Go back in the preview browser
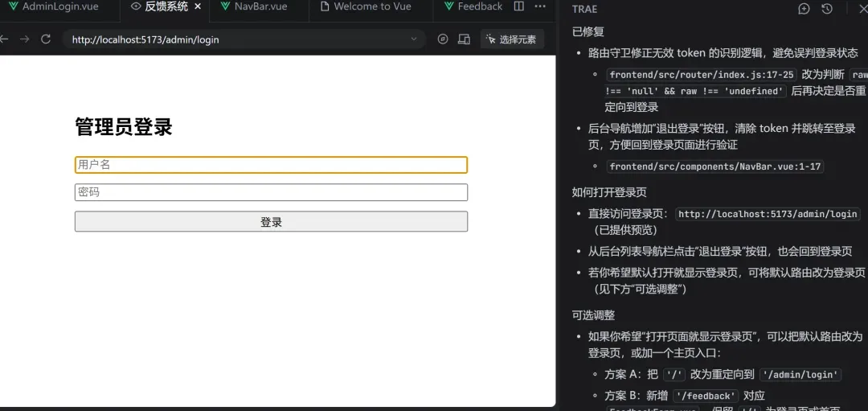This screenshot has width=868, height=411. click(x=4, y=39)
